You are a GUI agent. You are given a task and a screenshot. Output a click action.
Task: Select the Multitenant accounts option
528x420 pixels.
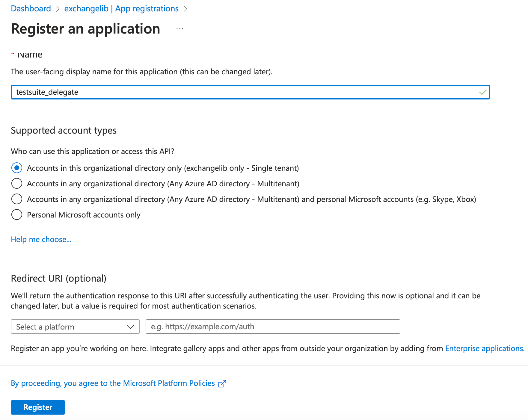click(17, 183)
